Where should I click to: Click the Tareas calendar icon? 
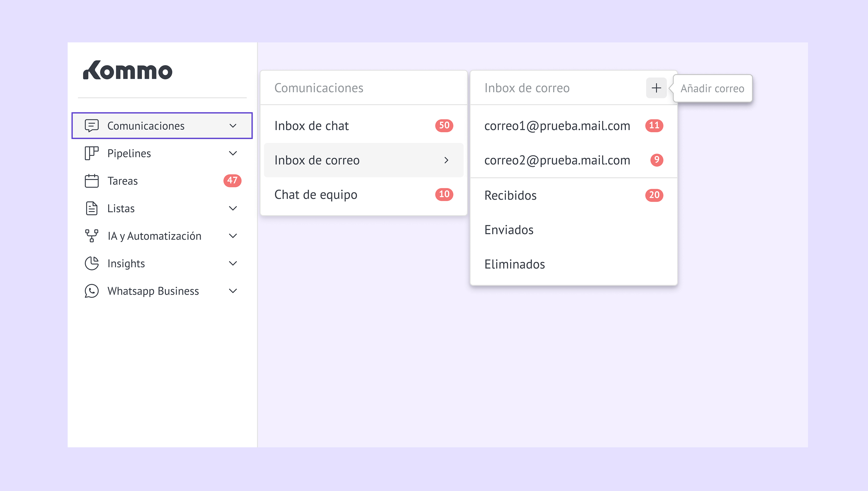click(92, 181)
